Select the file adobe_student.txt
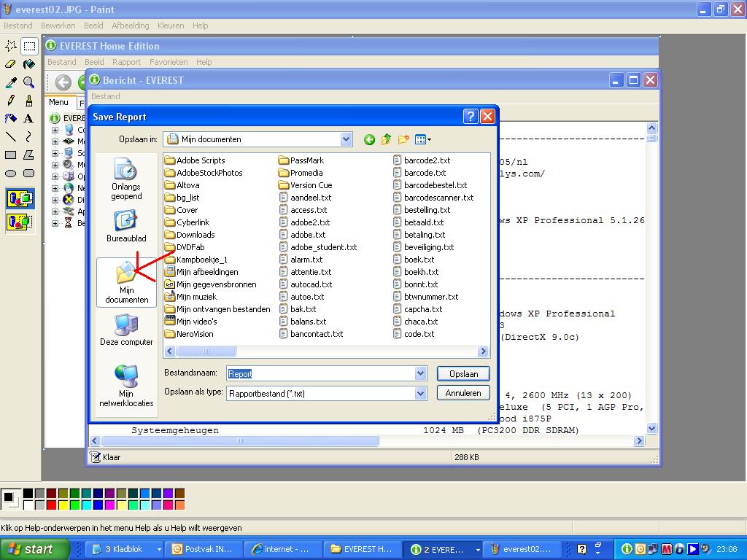The image size is (747, 560). click(318, 247)
